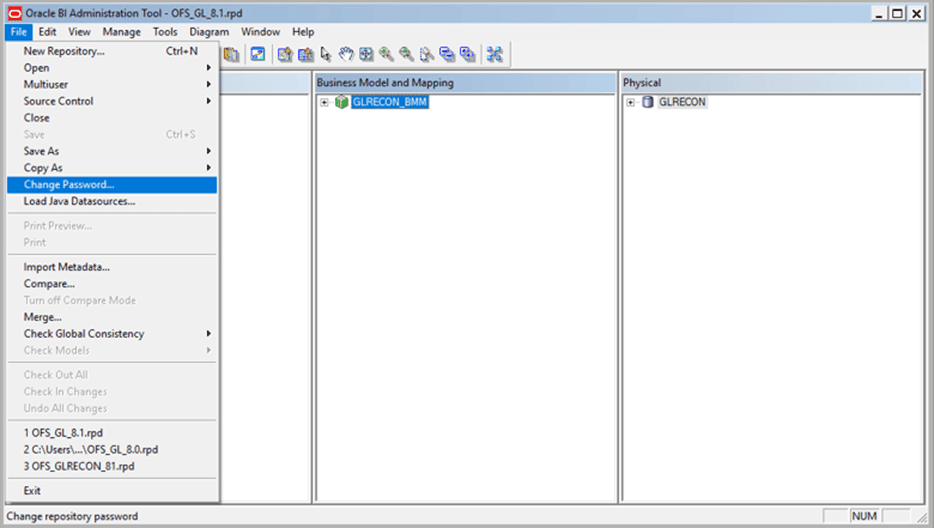Click Undo All Changes entry
The image size is (934, 528).
pos(112,408)
